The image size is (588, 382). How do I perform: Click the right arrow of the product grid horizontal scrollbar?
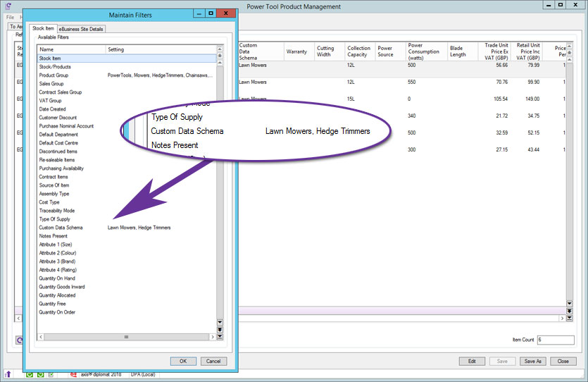[562, 318]
